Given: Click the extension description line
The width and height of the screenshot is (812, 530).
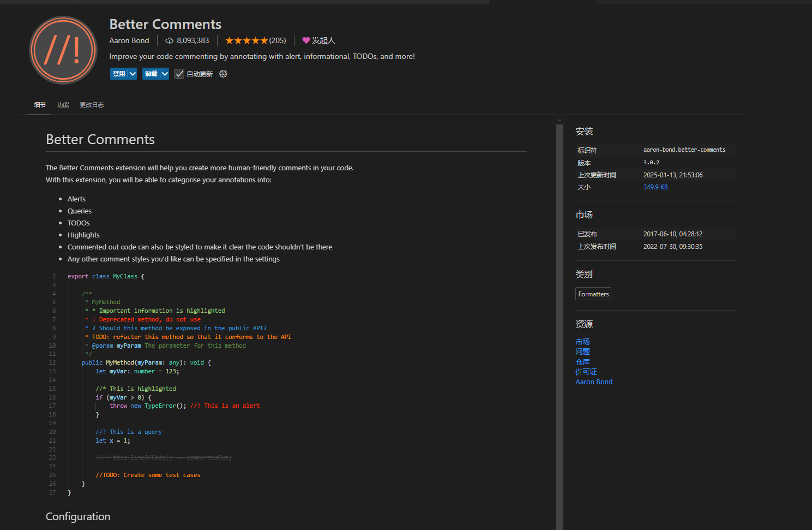Looking at the screenshot, I should pos(262,56).
